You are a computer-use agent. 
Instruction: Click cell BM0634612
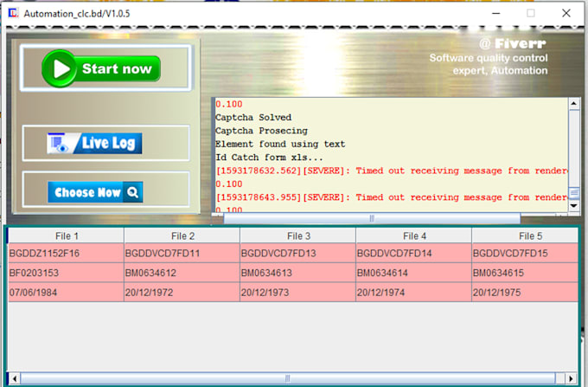click(x=182, y=273)
